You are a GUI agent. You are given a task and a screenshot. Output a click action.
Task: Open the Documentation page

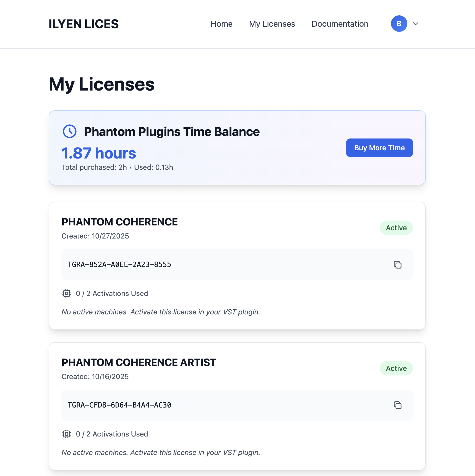point(340,24)
